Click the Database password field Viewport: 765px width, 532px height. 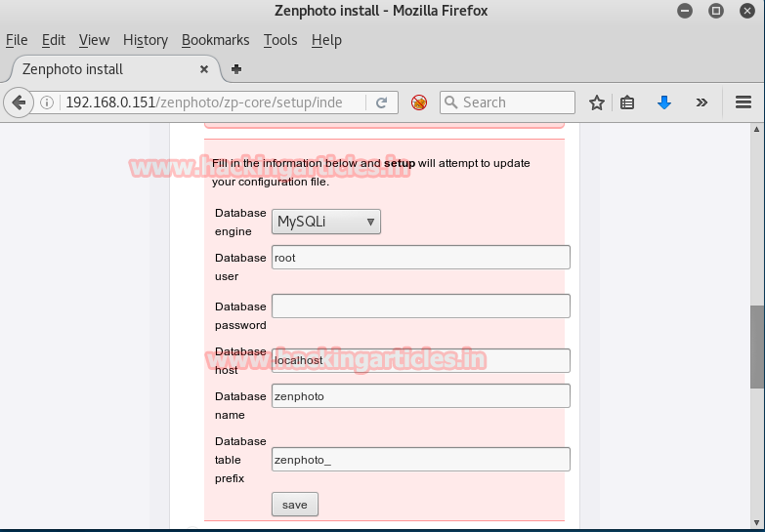pyautogui.click(x=420, y=307)
